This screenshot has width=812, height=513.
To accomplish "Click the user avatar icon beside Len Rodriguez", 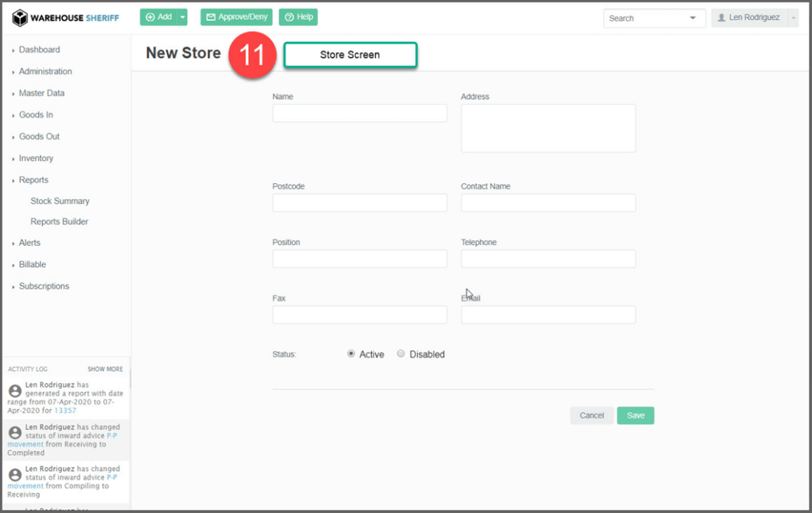I will [x=721, y=17].
